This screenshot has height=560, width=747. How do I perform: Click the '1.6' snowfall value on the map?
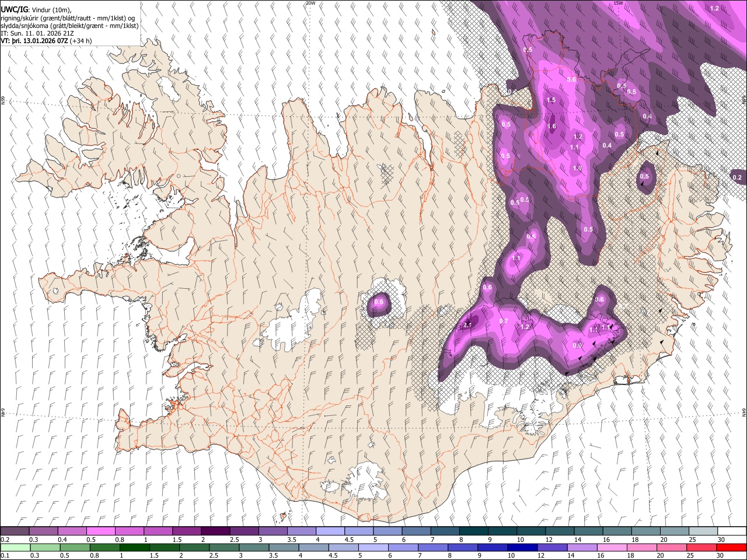[552, 127]
